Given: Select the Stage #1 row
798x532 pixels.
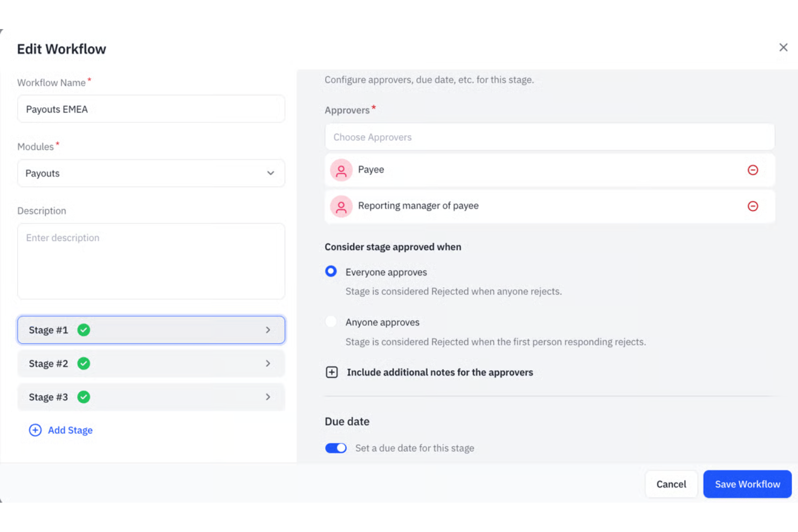Looking at the screenshot, I should (151, 330).
